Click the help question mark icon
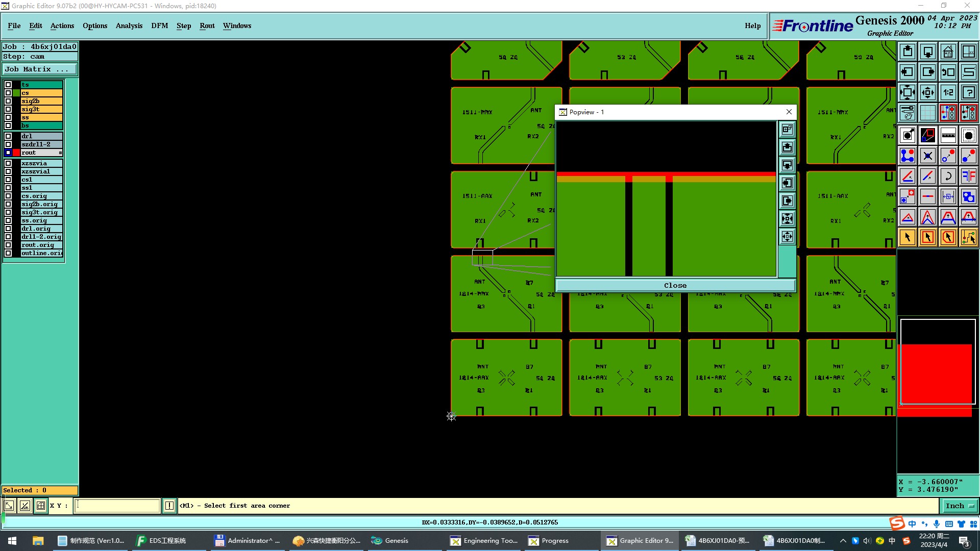Screen dimensions: 980x551 (x=968, y=92)
